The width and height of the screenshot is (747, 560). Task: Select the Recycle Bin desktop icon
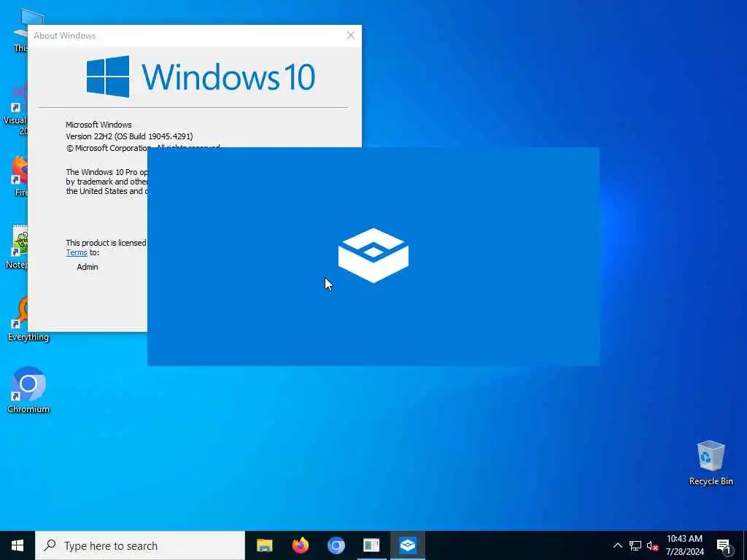(x=711, y=463)
